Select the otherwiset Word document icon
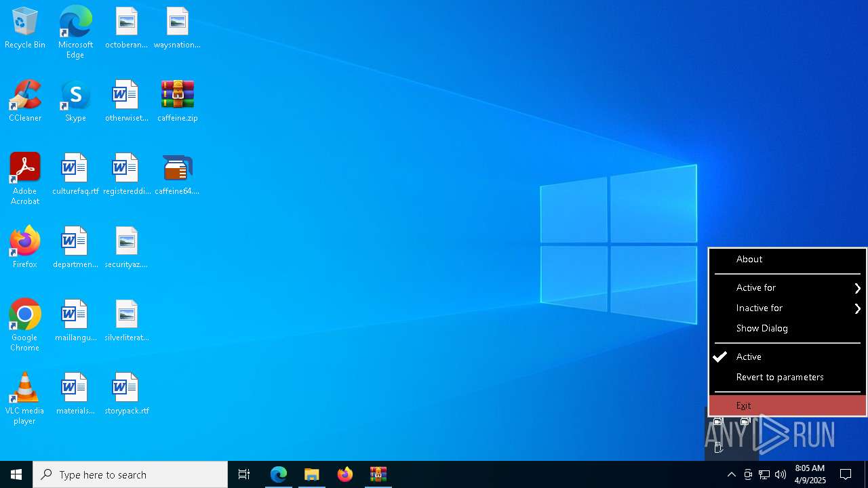Image resolution: width=868 pixels, height=488 pixels. 126,102
